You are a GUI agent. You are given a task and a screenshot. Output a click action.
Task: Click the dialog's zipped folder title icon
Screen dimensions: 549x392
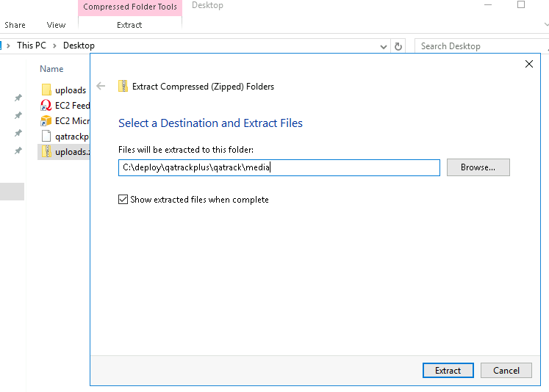pos(123,86)
